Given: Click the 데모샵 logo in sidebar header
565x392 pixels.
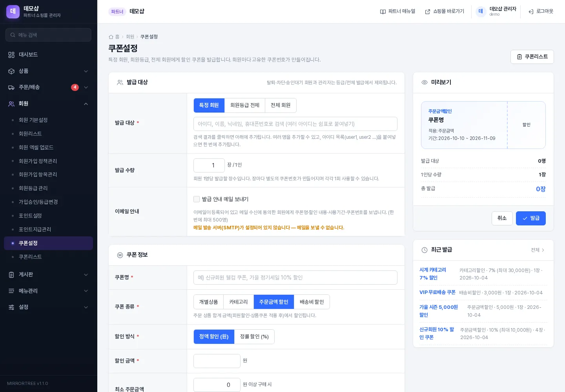Looking at the screenshot, I should [x=13, y=12].
